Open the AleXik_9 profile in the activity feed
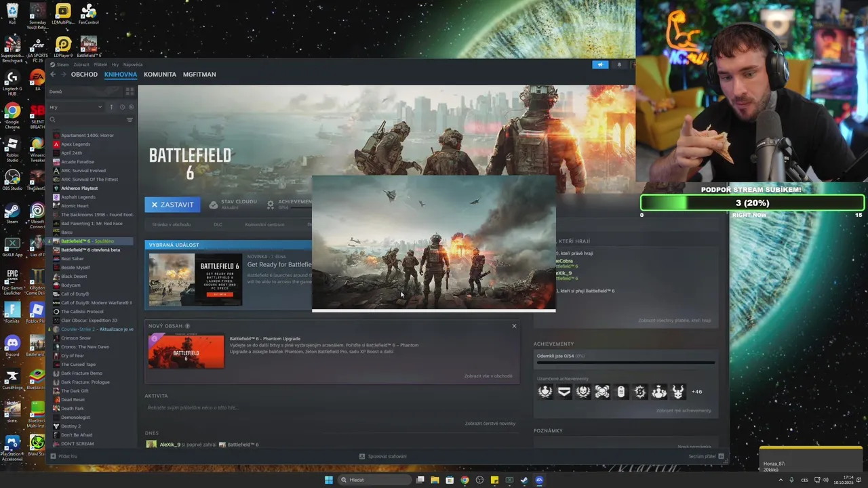Viewport: 868px width, 488px height. (170, 445)
